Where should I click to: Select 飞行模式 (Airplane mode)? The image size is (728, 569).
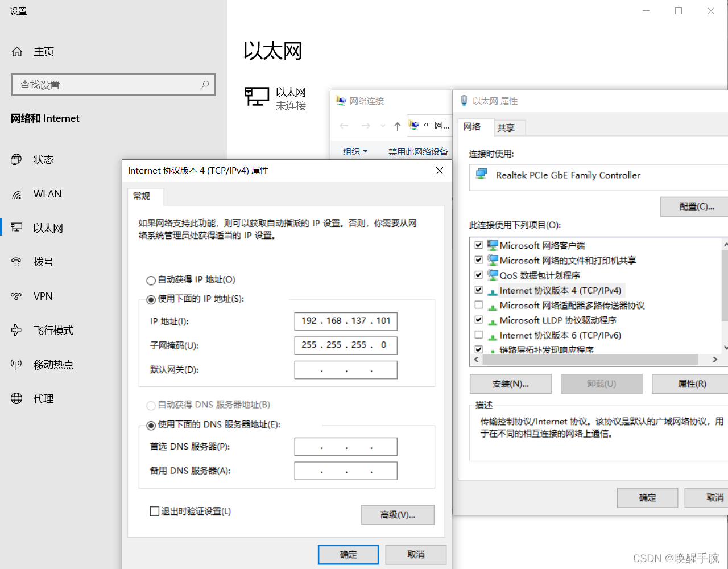53,330
